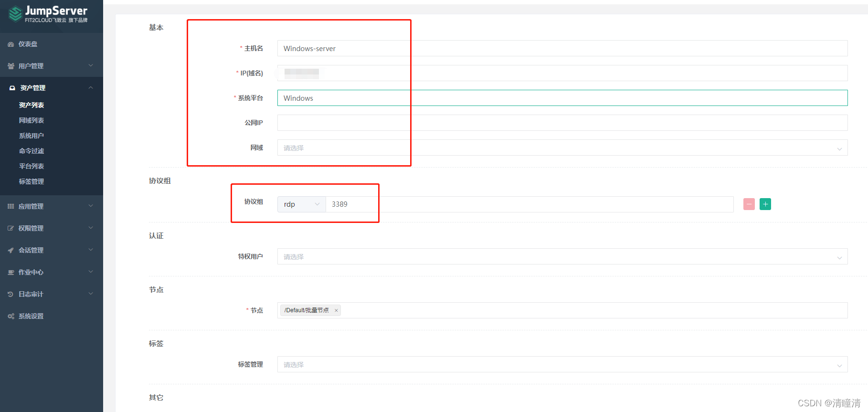
Task: Open 系统设置 in the sidebar
Action: click(52, 316)
